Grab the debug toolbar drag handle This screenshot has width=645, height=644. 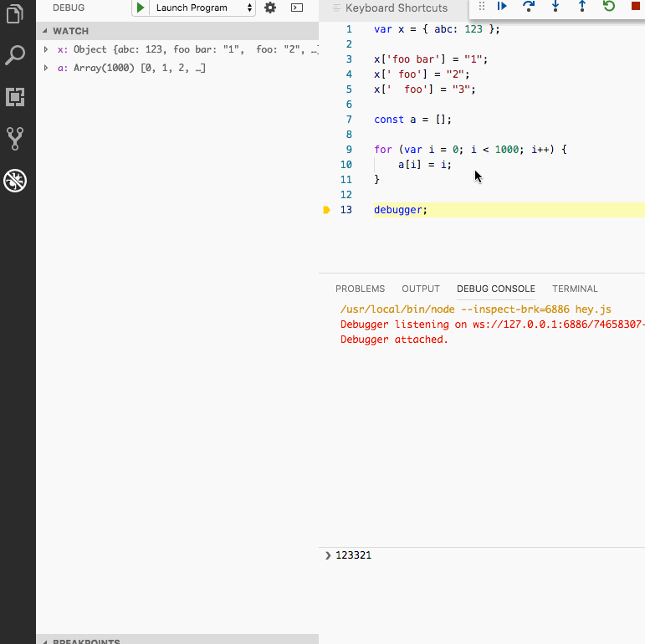coord(482,6)
